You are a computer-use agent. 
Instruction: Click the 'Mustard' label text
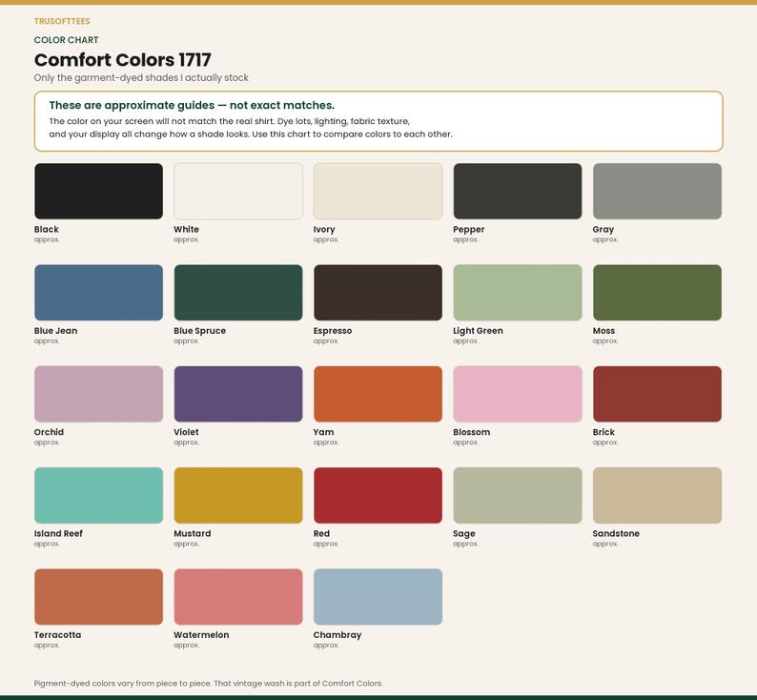click(193, 533)
